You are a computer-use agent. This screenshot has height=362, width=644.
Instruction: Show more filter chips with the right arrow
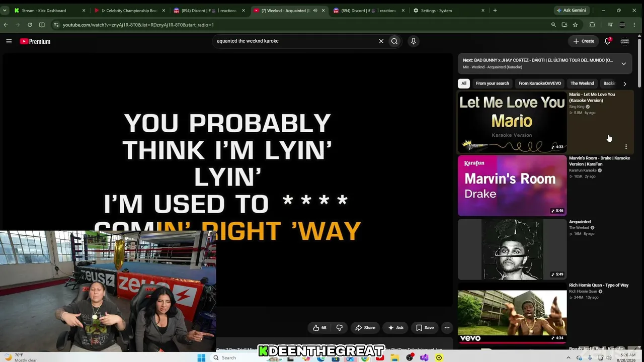tap(625, 83)
